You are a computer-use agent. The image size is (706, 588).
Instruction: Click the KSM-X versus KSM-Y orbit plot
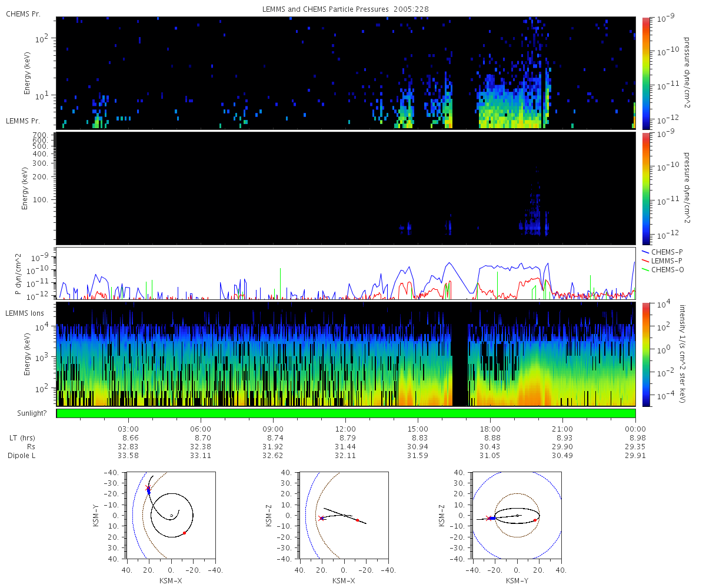click(x=171, y=514)
